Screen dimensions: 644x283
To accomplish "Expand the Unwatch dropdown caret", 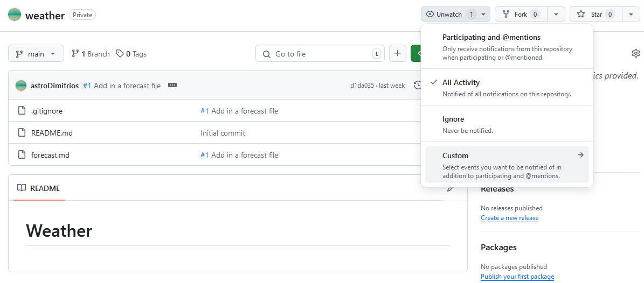I will pos(483,15).
